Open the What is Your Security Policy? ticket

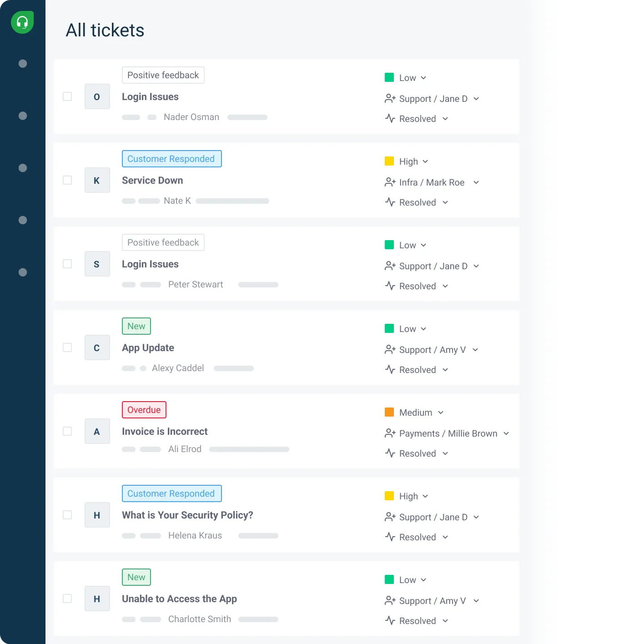tap(187, 515)
